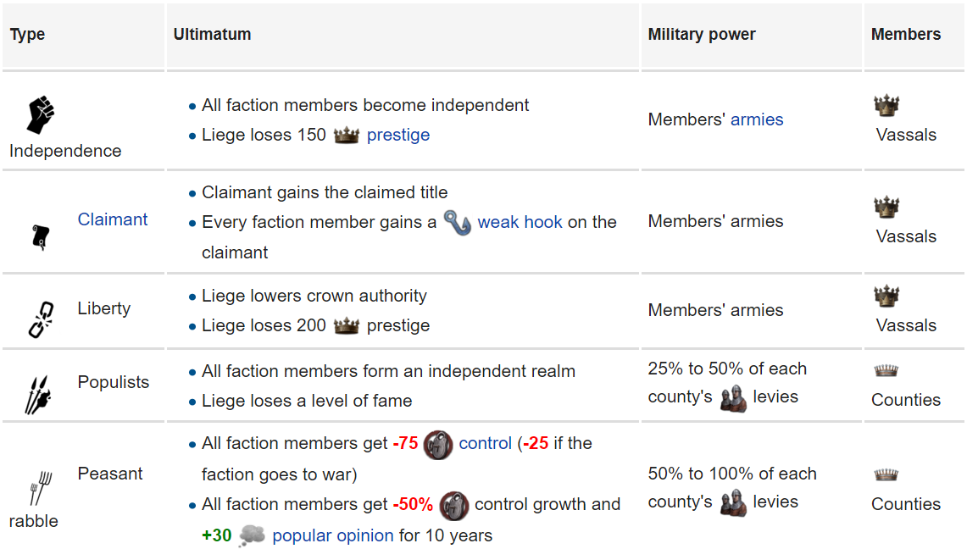Image resolution: width=967 pixels, height=560 pixels.
Task: Open the control link
Action: click(485, 443)
